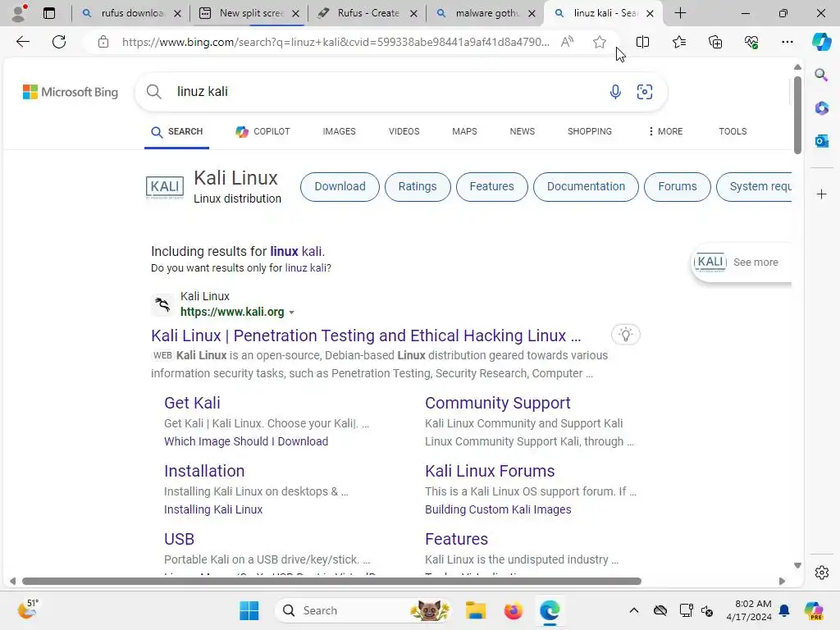Open search TOOLS option

click(x=733, y=131)
